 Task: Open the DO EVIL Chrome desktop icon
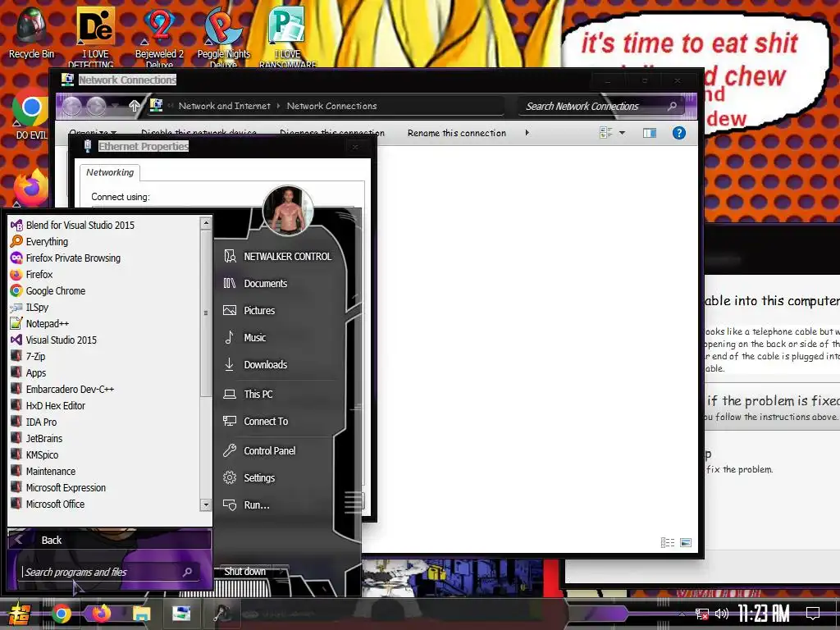pyautogui.click(x=31, y=114)
